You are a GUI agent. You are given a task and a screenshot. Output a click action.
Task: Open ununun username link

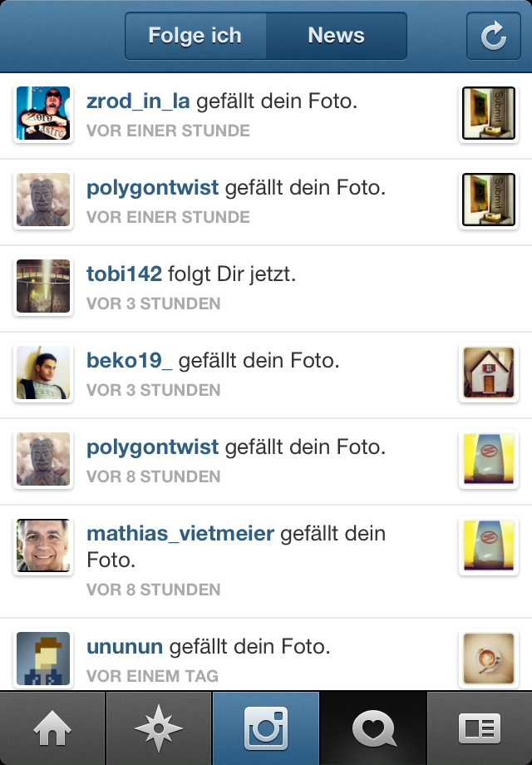pos(125,647)
